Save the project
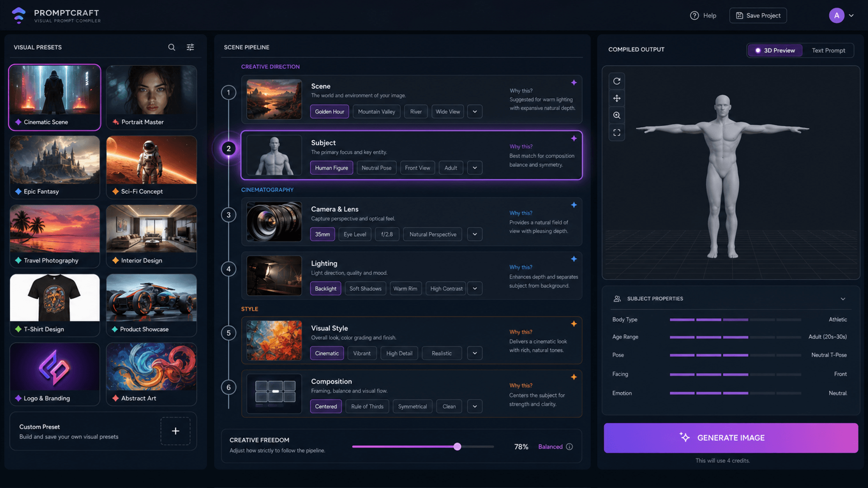The height and width of the screenshot is (488, 868). coord(758,16)
